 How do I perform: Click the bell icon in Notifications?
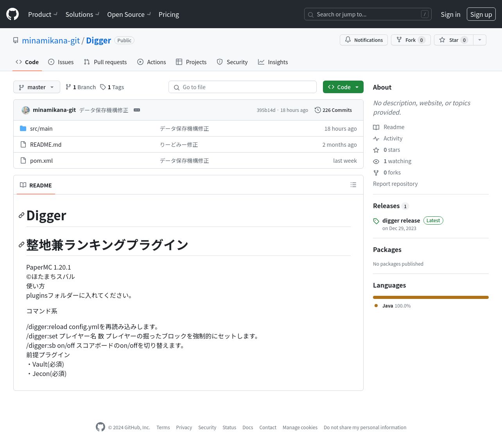[x=348, y=40]
